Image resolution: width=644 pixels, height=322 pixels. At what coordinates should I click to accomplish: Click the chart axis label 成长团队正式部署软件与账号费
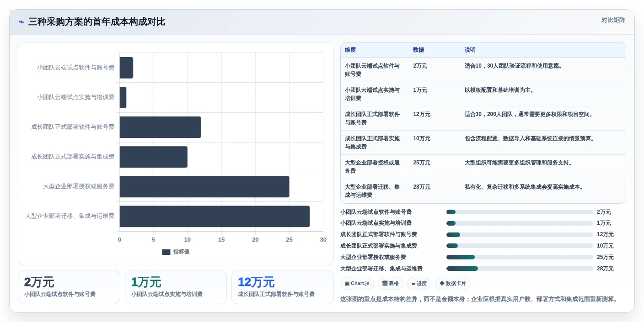[73, 127]
